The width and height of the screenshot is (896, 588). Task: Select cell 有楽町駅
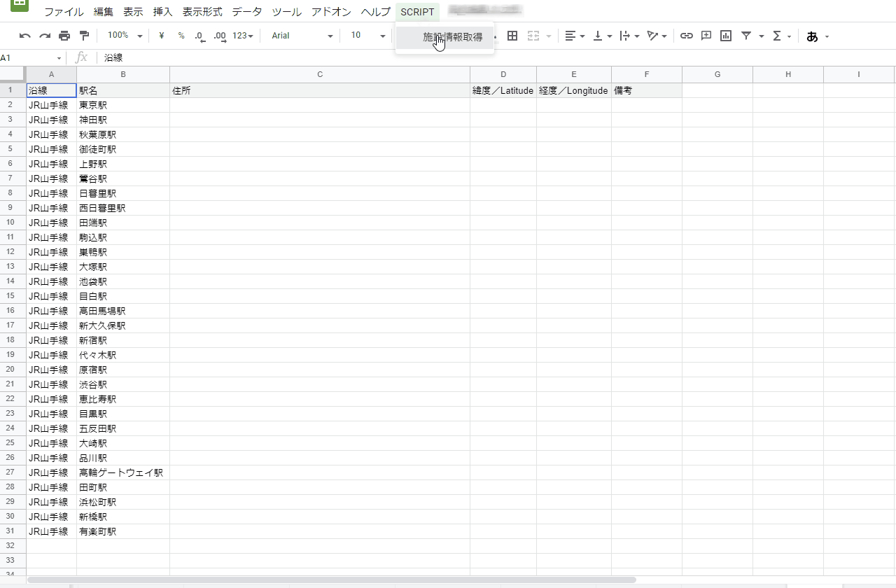click(x=123, y=531)
